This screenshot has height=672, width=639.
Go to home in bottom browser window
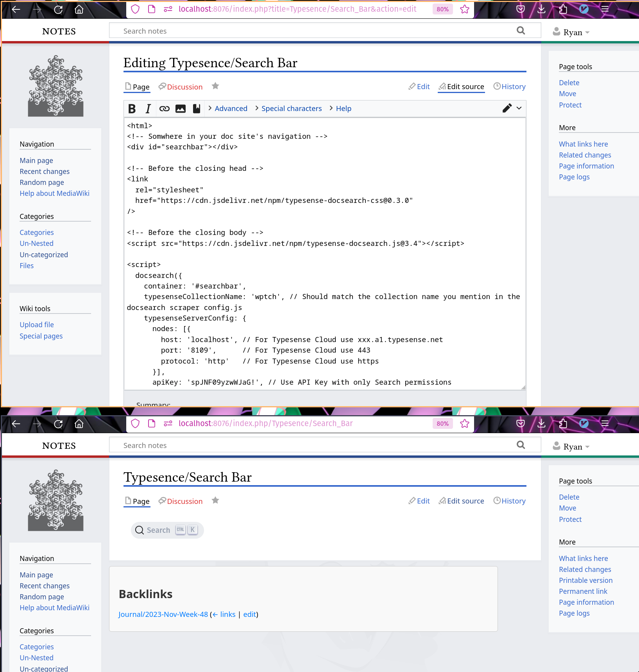coord(79,424)
